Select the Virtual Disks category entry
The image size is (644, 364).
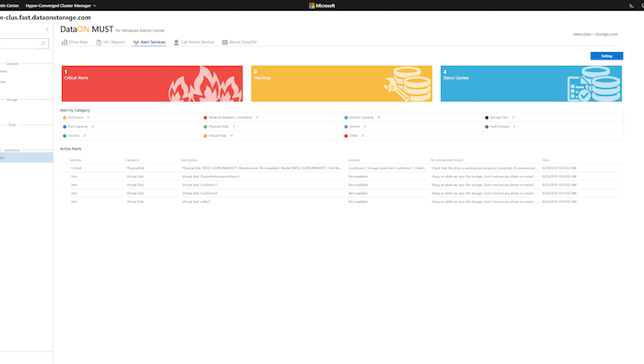(x=218, y=136)
